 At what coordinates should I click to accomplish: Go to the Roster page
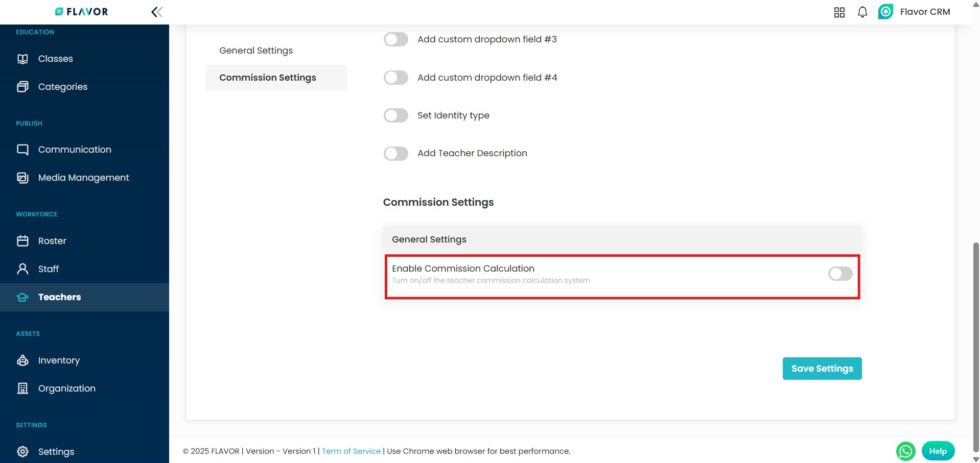52,241
